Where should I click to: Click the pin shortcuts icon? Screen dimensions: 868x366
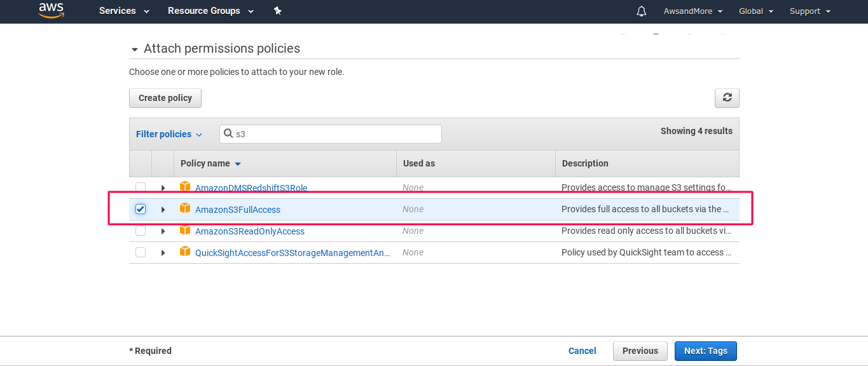(277, 11)
